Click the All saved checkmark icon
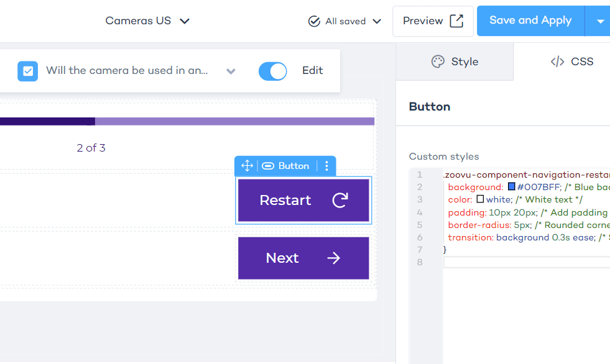The height and width of the screenshot is (364, 610). (x=314, y=21)
